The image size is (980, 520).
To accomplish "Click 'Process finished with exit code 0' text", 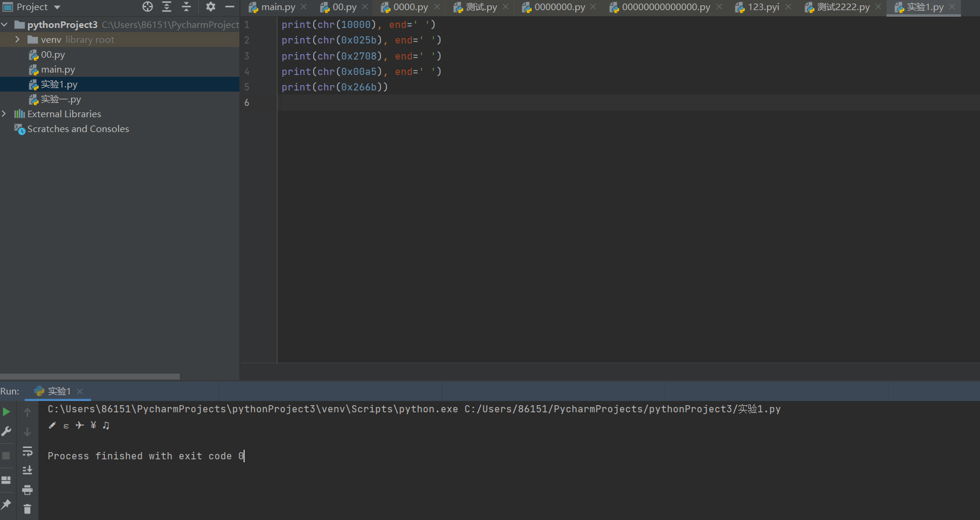I will point(146,456).
